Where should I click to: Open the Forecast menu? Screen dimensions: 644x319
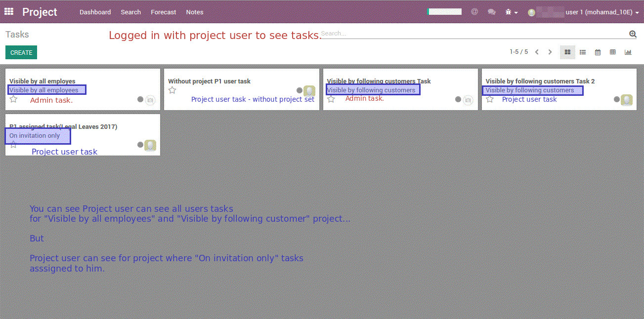(163, 12)
